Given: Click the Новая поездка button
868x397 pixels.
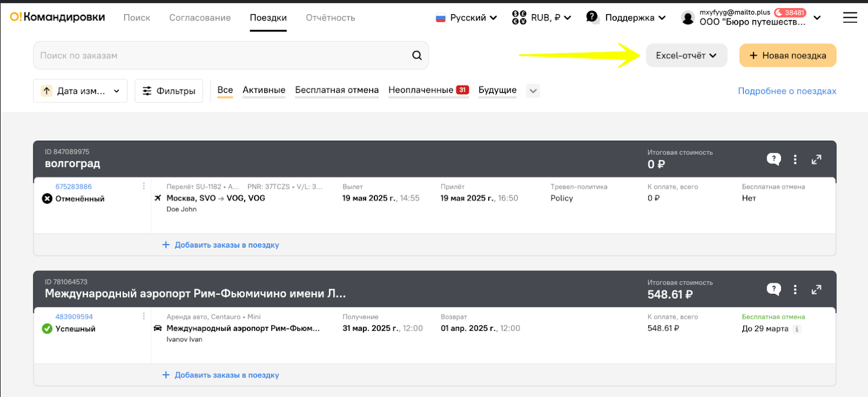Looking at the screenshot, I should [x=788, y=55].
